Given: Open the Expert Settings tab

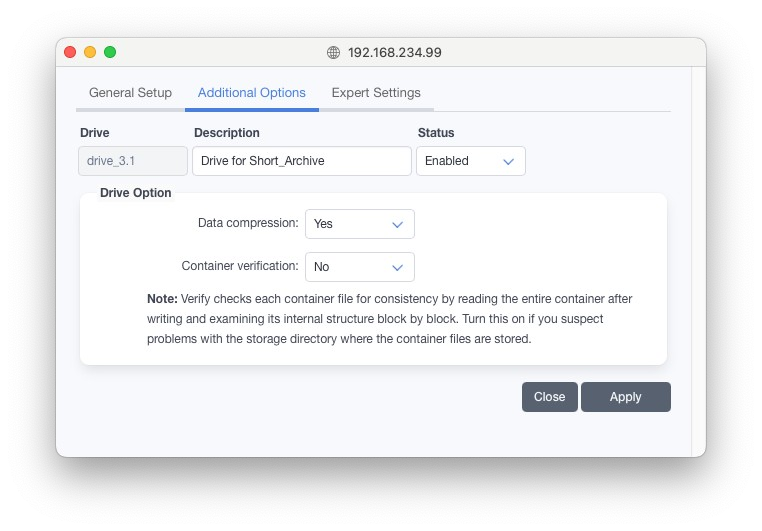Looking at the screenshot, I should click(x=376, y=93).
